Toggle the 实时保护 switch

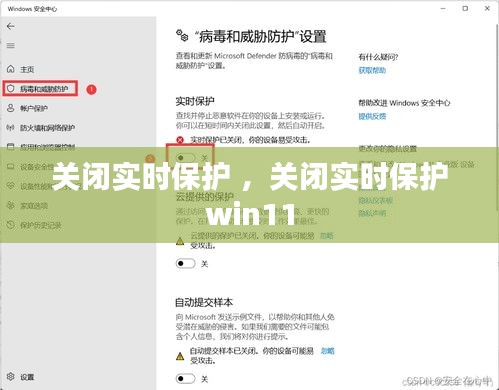click(185, 157)
